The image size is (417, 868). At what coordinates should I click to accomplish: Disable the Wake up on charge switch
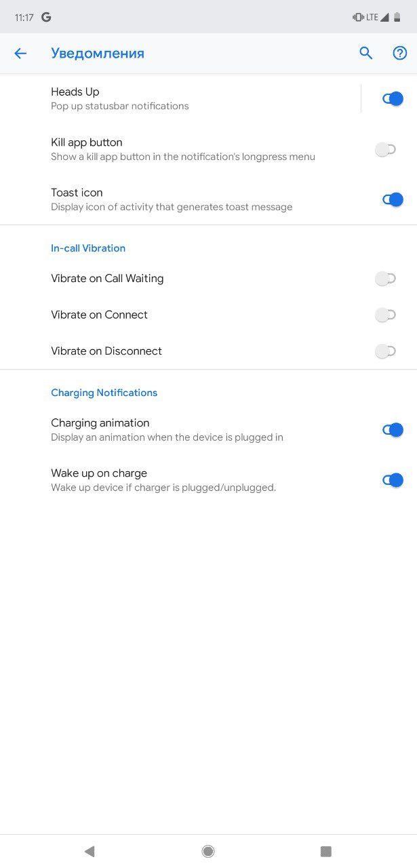point(393,480)
